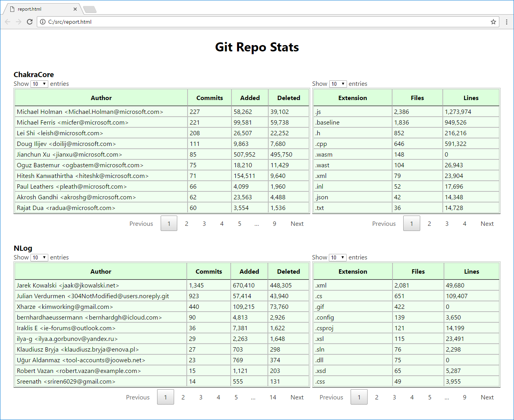This screenshot has width=514, height=420.
Task: Click the Julian Verdurmen author row
Action: point(162,296)
